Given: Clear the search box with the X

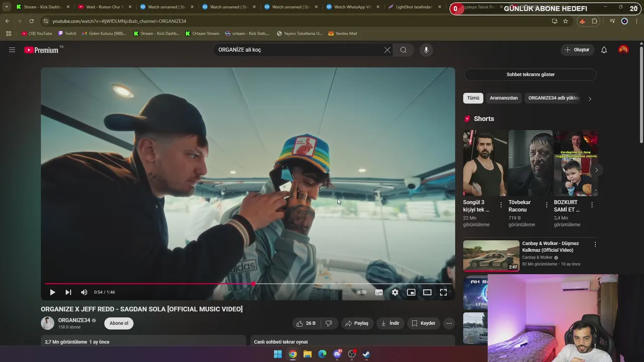Looking at the screenshot, I should pyautogui.click(x=387, y=50).
